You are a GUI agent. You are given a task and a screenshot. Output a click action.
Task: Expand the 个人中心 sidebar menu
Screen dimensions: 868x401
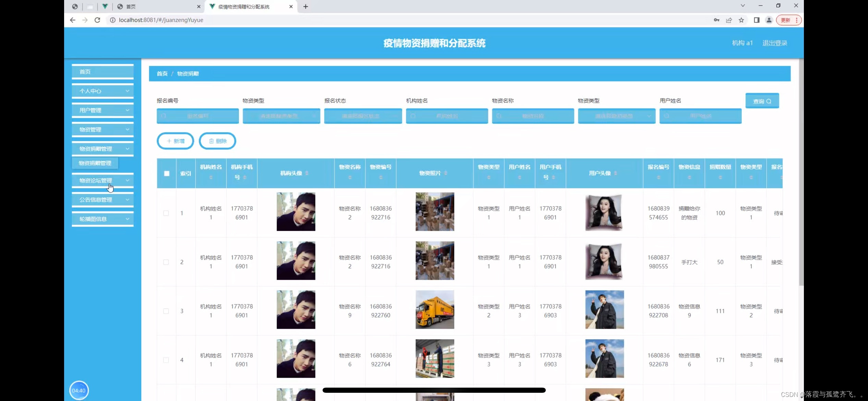coord(103,91)
